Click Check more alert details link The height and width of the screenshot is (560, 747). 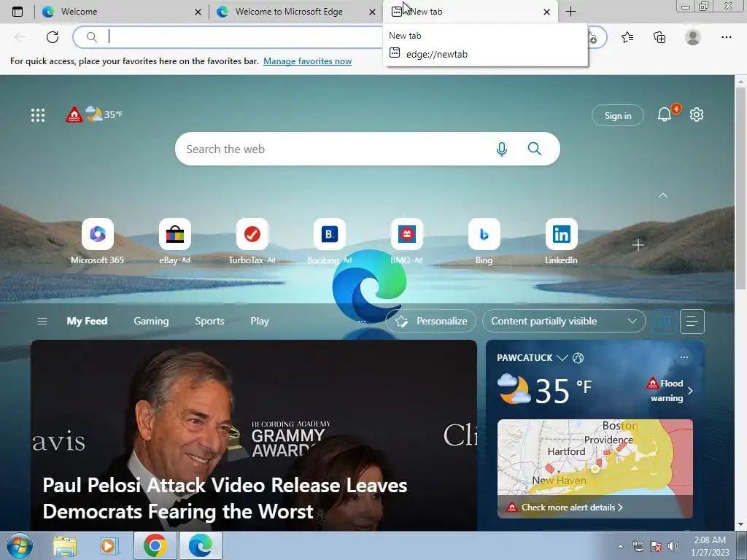572,507
